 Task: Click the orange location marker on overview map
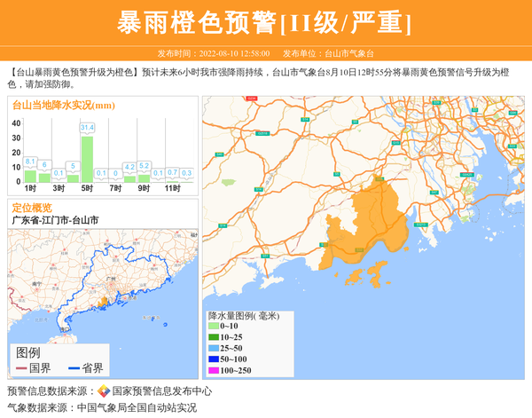click(103, 303)
